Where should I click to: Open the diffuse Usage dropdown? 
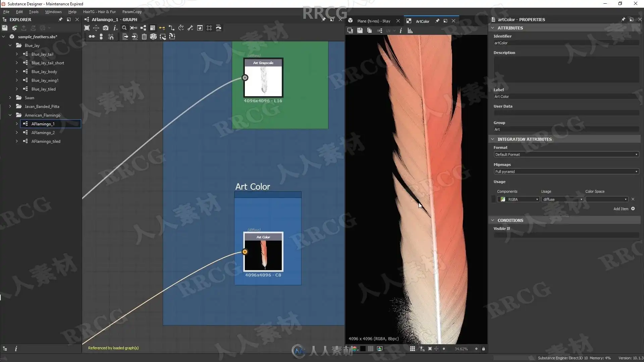click(562, 199)
